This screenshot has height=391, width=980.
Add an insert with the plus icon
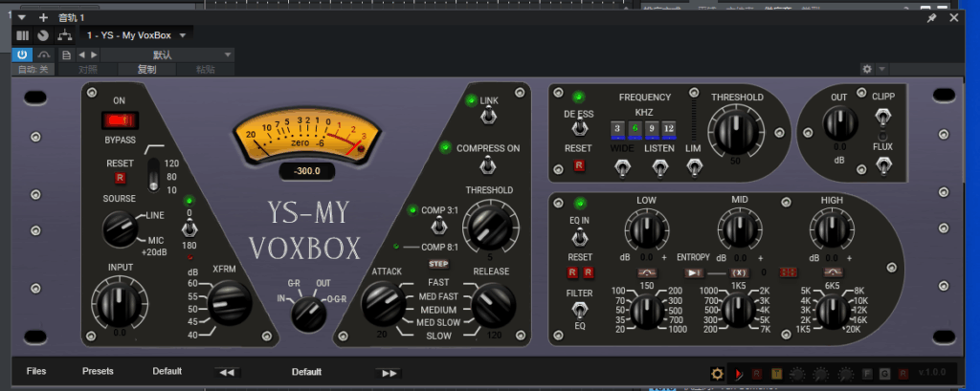point(43,17)
